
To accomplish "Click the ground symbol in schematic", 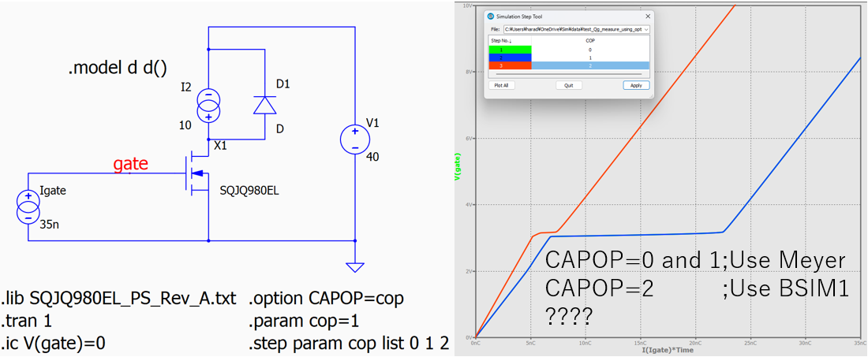I will point(355,269).
